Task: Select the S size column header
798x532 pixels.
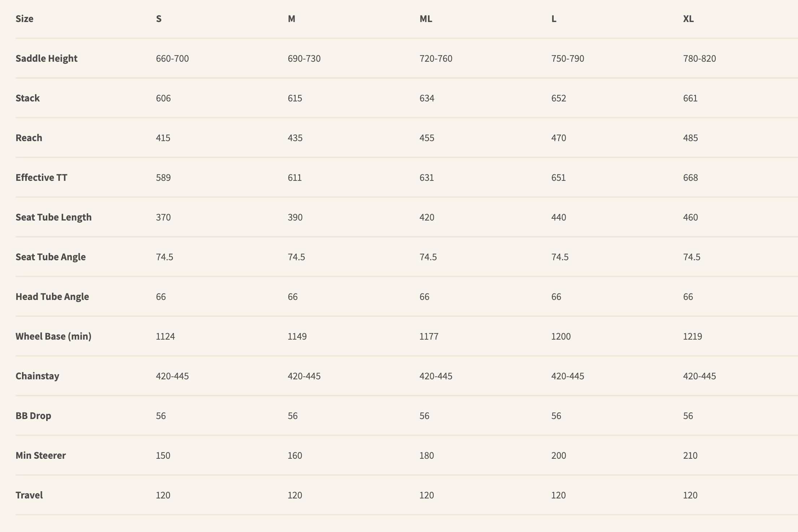Action: click(x=159, y=19)
